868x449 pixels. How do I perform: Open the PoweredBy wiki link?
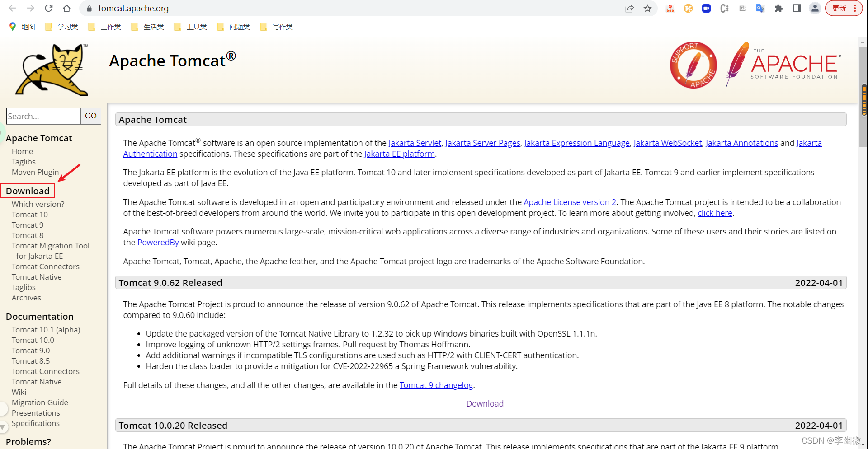pyautogui.click(x=158, y=243)
